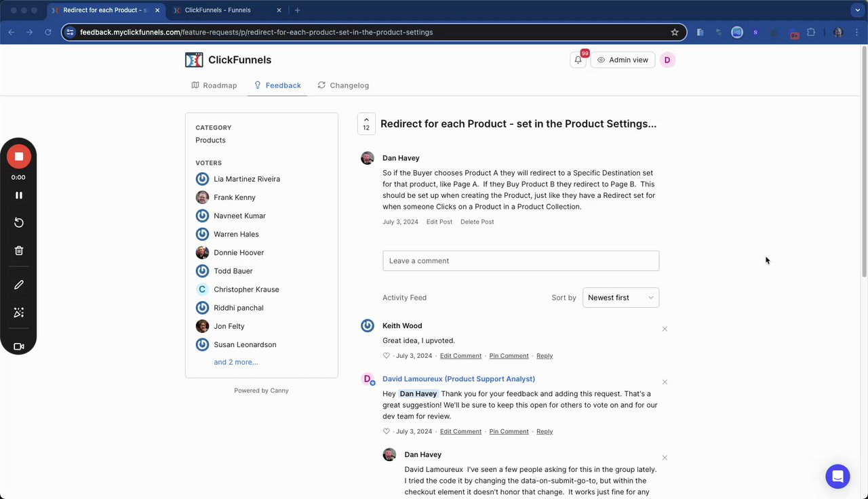Open the notifications bell
The height and width of the screenshot is (499, 868).
pos(578,60)
